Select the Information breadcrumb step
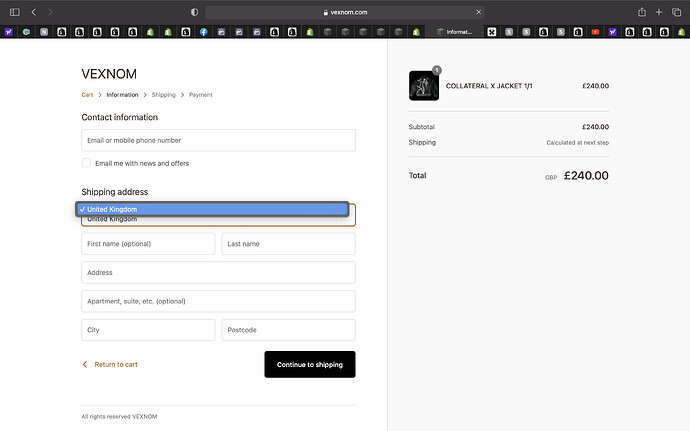Image resolution: width=690 pixels, height=431 pixels. click(x=122, y=95)
